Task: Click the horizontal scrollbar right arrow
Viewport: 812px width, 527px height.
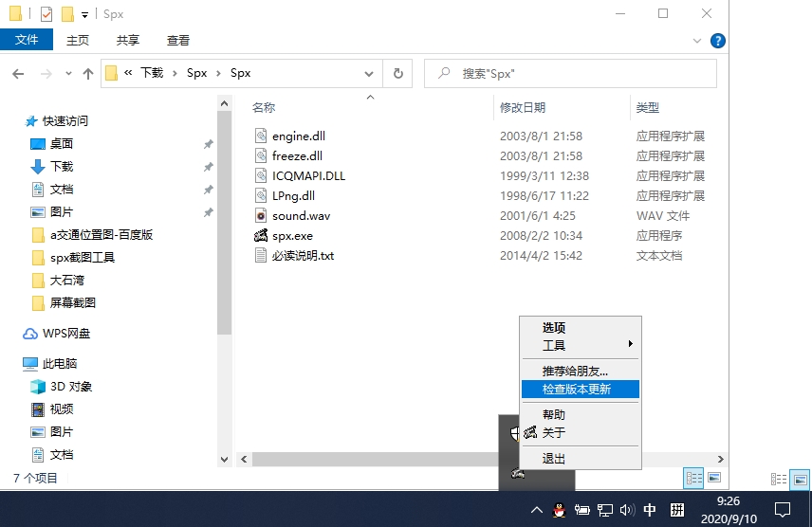Action: click(720, 459)
